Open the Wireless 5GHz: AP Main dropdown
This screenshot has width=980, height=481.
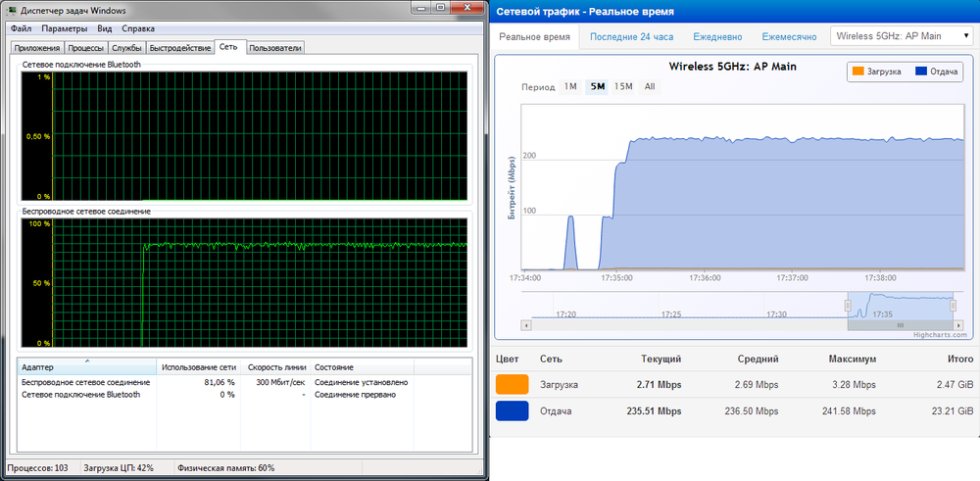click(x=902, y=36)
